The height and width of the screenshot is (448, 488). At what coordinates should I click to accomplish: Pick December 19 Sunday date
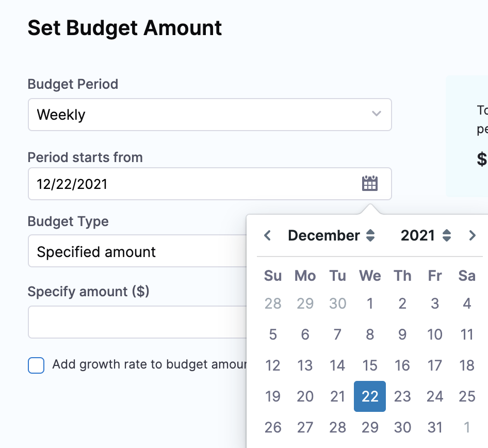pos(273,396)
